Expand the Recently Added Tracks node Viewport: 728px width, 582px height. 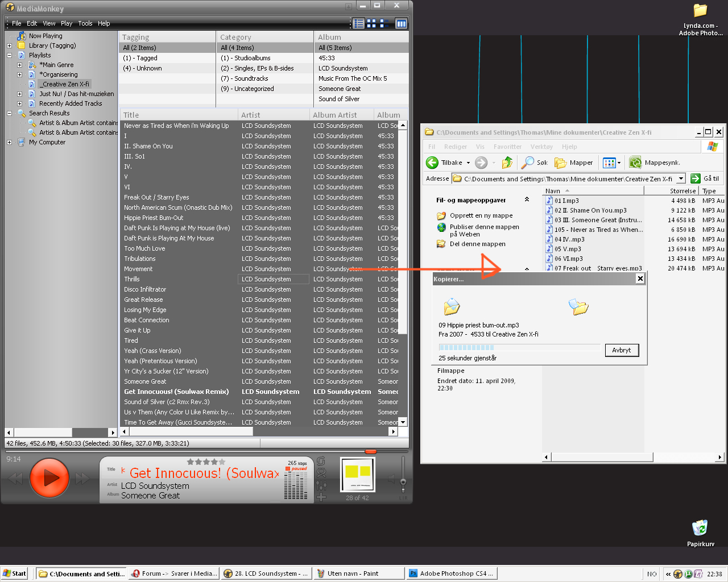point(19,103)
